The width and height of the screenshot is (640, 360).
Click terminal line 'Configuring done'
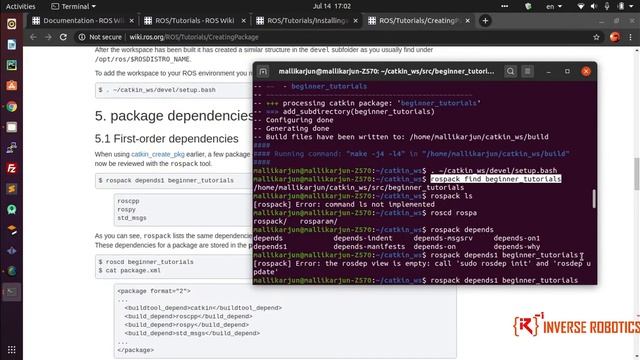tap(299, 120)
